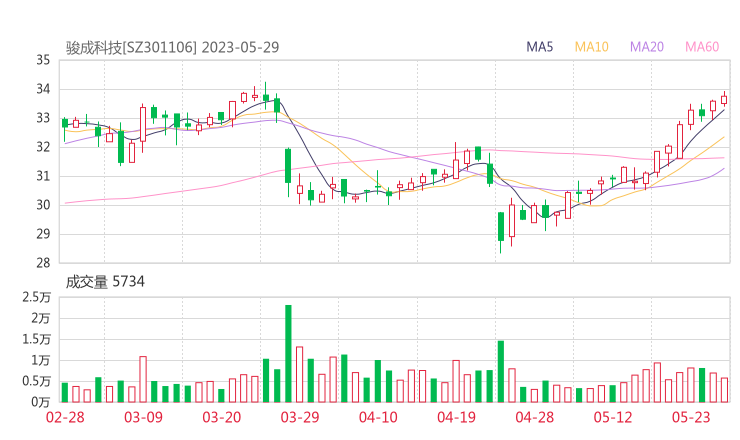This screenshot has height=440, width=740.
Task: Click the MA10 legend label
Action: pyautogui.click(x=591, y=47)
